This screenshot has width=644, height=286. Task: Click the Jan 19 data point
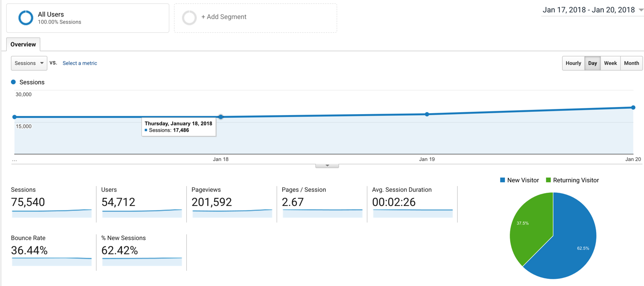tap(427, 114)
